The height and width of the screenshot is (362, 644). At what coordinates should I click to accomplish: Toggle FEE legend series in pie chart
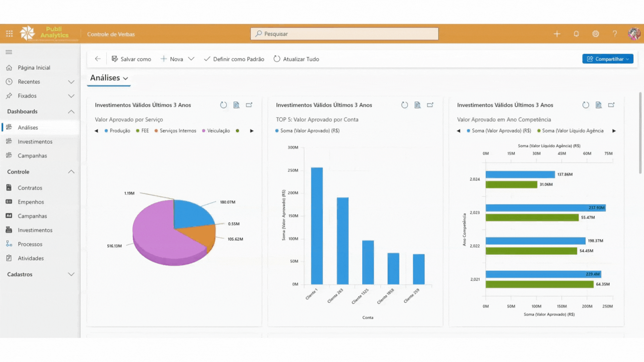point(143,131)
